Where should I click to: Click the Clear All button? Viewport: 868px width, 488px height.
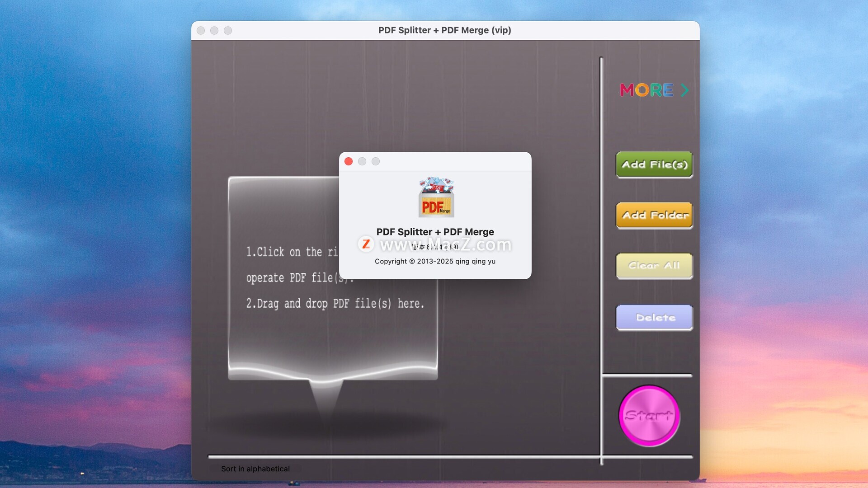coord(654,266)
